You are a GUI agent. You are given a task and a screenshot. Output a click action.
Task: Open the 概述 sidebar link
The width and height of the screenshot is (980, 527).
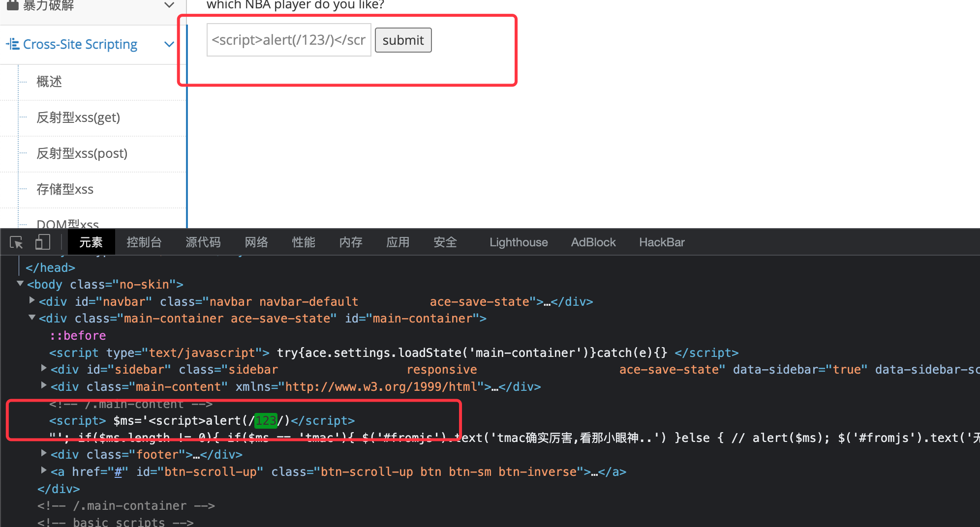click(x=49, y=82)
